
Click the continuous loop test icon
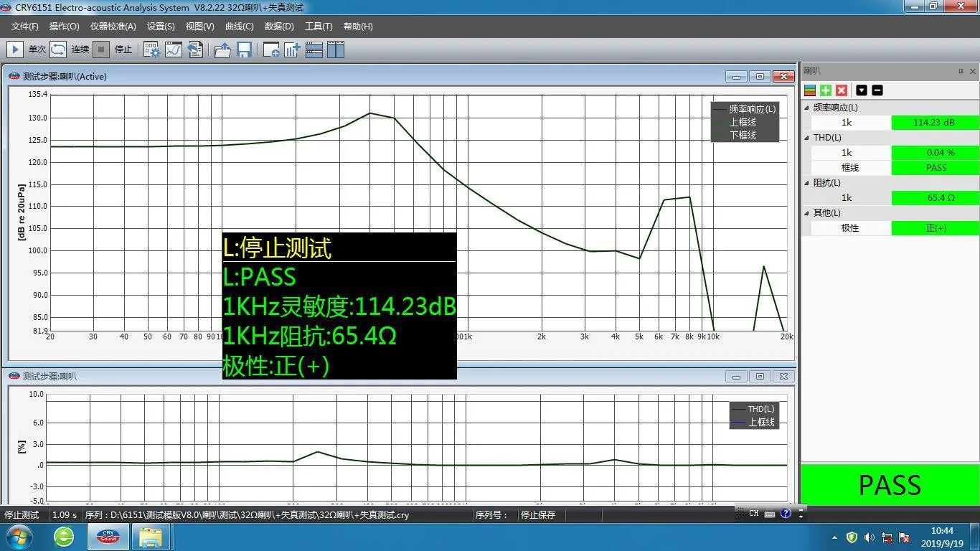58,50
